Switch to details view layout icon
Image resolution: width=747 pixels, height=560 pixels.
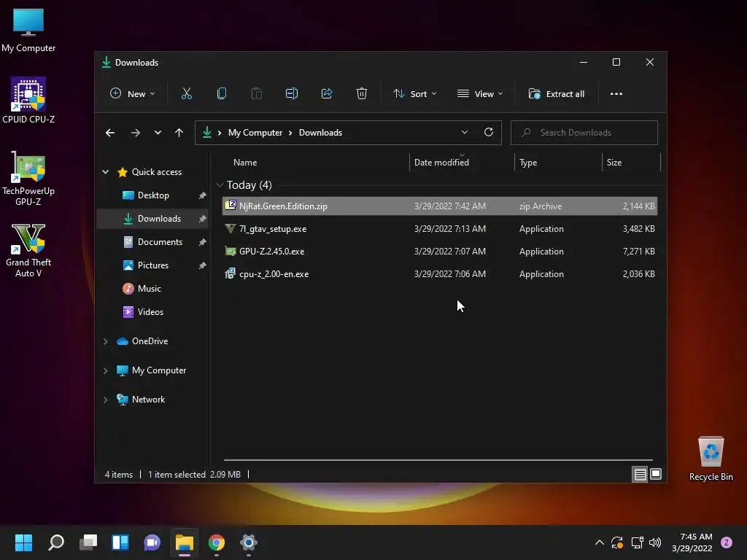tap(640, 474)
